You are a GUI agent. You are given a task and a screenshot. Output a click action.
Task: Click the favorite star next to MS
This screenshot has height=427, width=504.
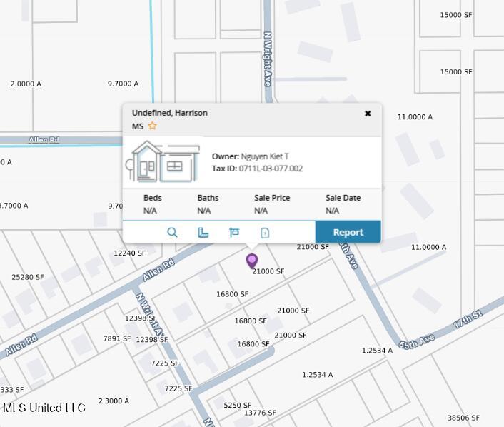click(152, 126)
